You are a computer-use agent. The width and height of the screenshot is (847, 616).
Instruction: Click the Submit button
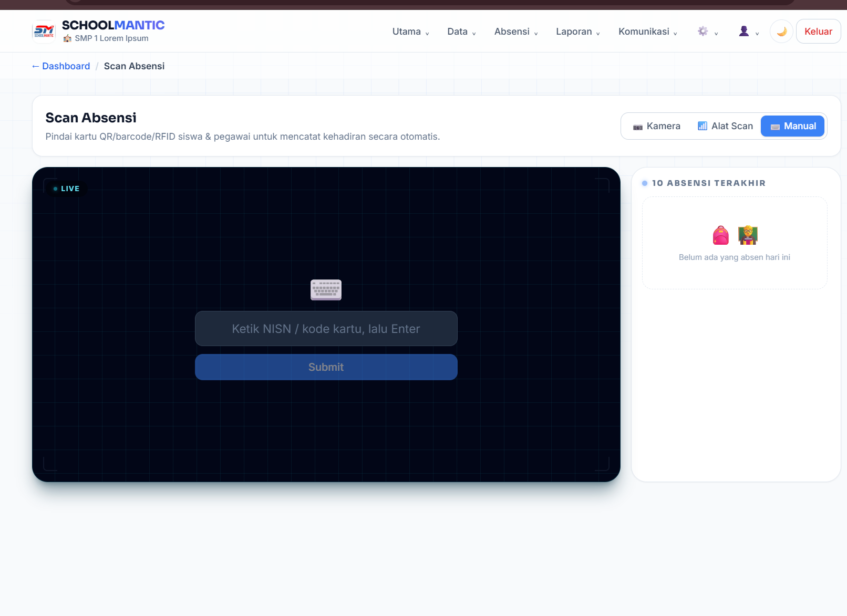[x=326, y=367]
